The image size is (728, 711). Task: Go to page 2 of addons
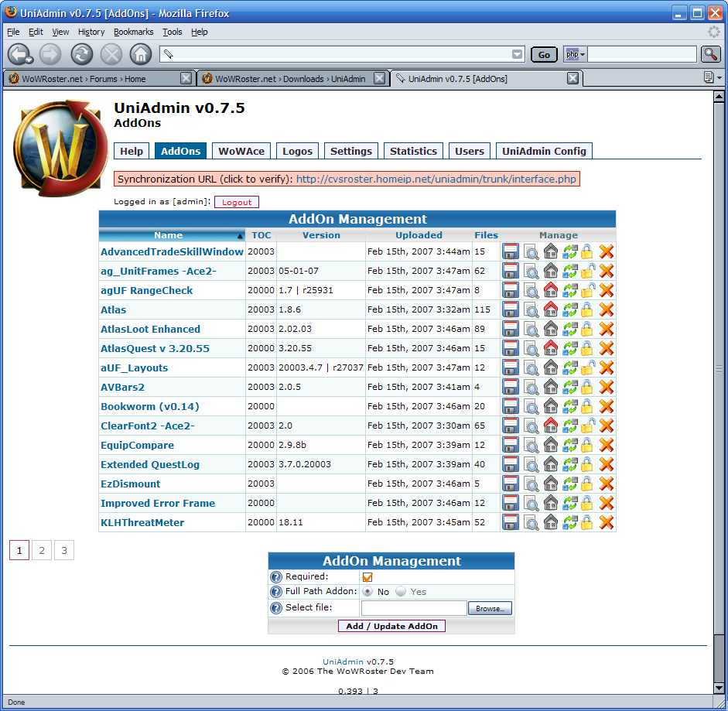[42, 550]
